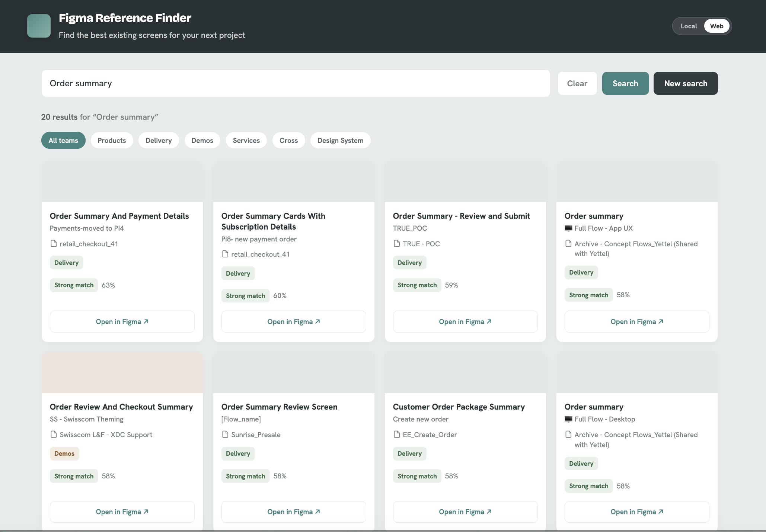Click title Order Review And Checkout Summary
Viewport: 766px width, 532px height.
point(121,407)
